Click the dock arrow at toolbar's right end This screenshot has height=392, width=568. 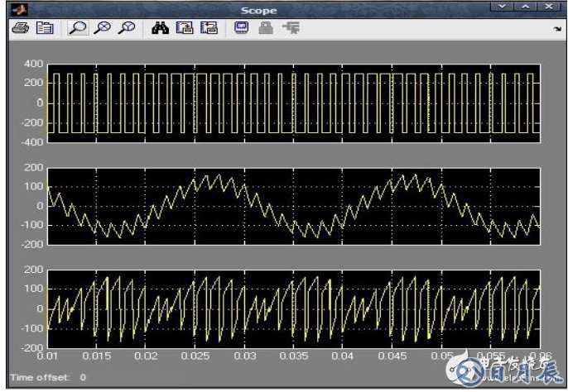[x=557, y=29]
